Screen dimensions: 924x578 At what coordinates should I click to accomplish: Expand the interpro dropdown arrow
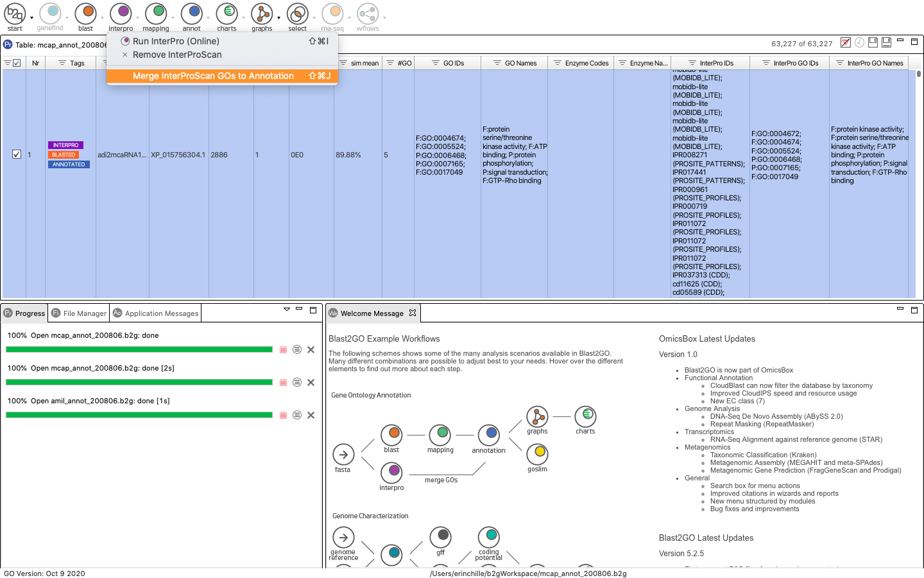tap(137, 18)
